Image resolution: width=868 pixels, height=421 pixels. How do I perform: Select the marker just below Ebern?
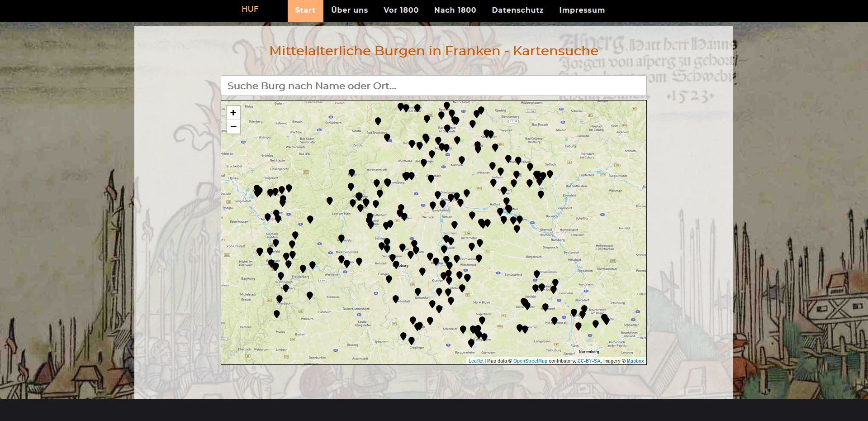541,195
